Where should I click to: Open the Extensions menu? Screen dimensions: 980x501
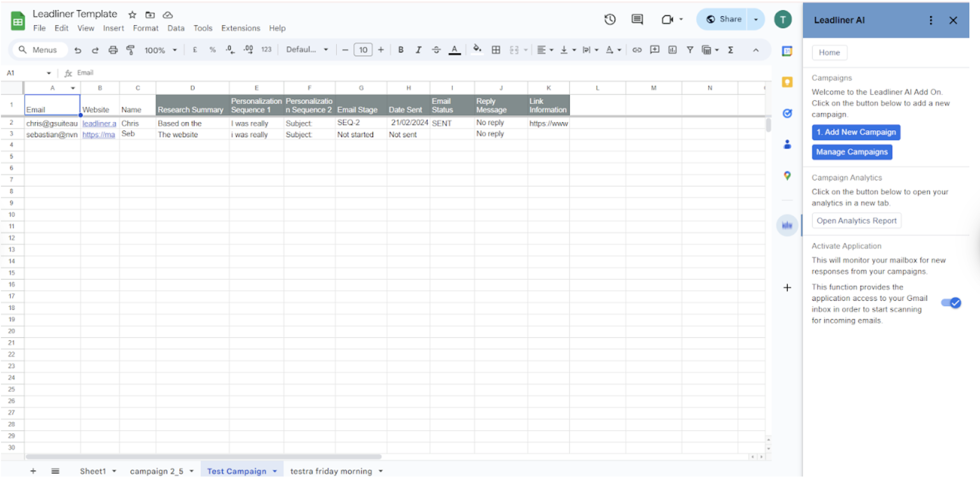coord(241,28)
